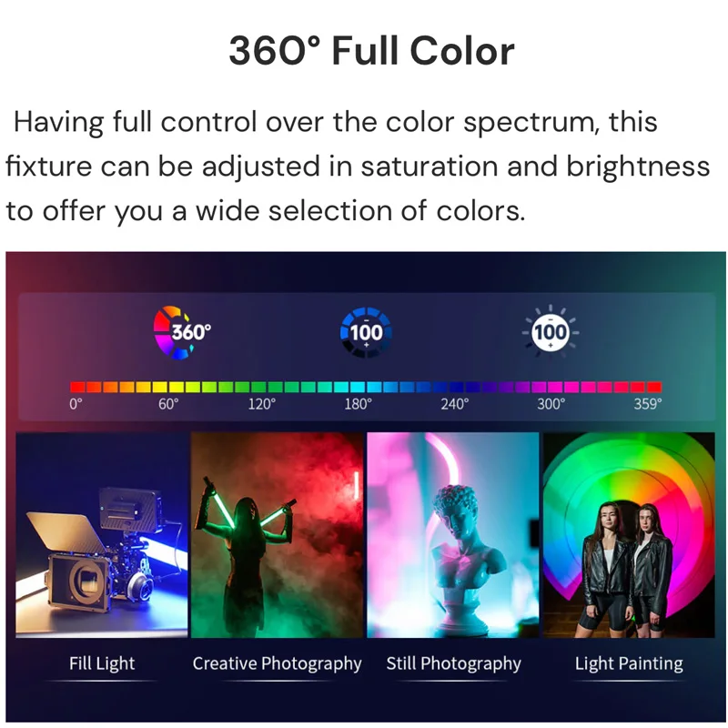Click the green swatch above 120° label
This screenshot has width=728, height=728.
259,387
